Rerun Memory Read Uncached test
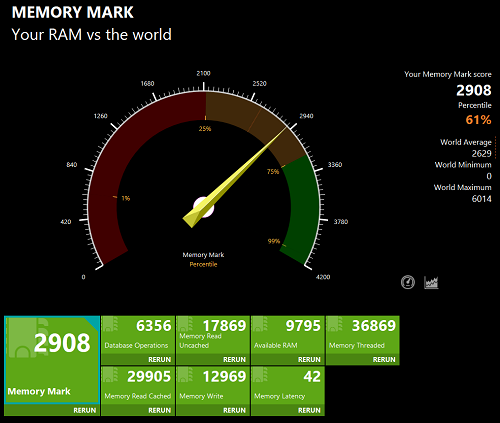The width and height of the screenshot is (500, 423). pyautogui.click(x=234, y=360)
